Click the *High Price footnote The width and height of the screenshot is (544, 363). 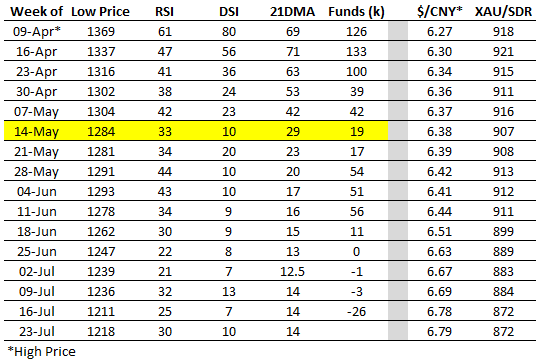41,352
